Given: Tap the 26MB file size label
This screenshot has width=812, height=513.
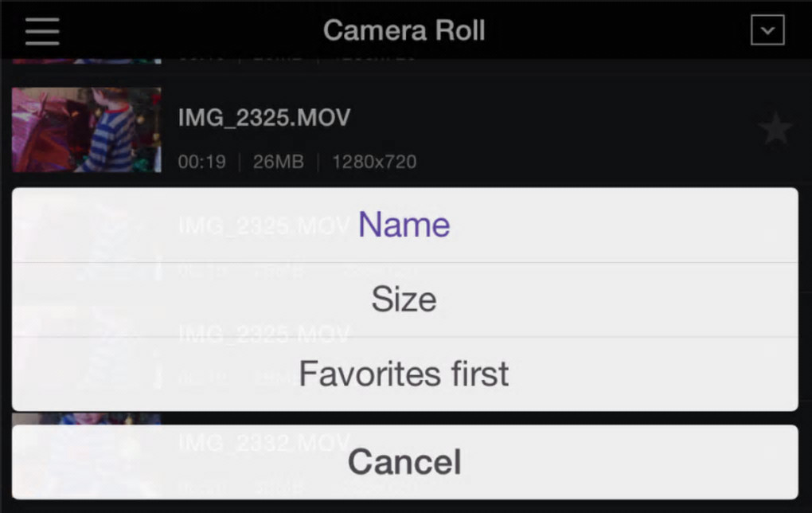Looking at the screenshot, I should click(278, 162).
